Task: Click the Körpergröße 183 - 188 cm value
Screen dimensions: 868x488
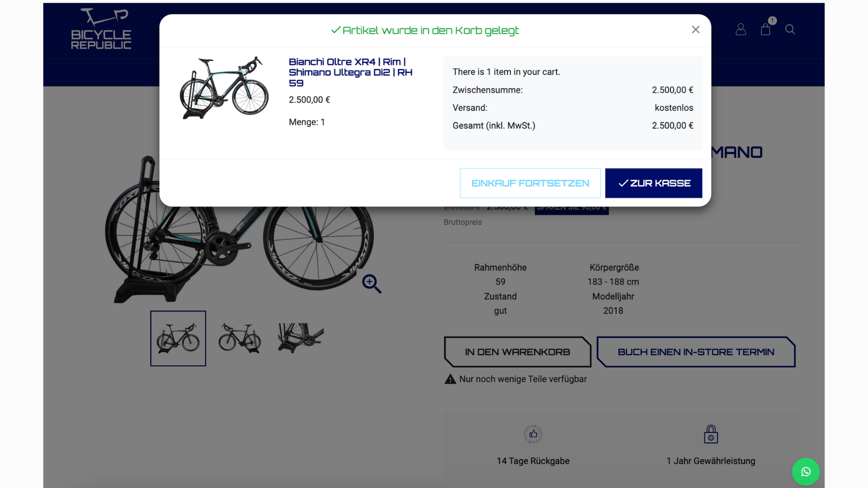Action: coord(613,282)
